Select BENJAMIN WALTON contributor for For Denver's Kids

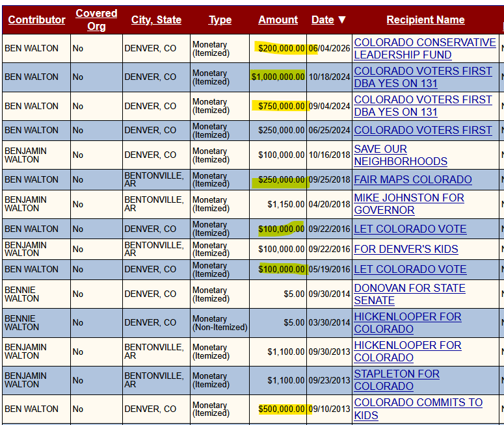pyautogui.click(x=36, y=250)
